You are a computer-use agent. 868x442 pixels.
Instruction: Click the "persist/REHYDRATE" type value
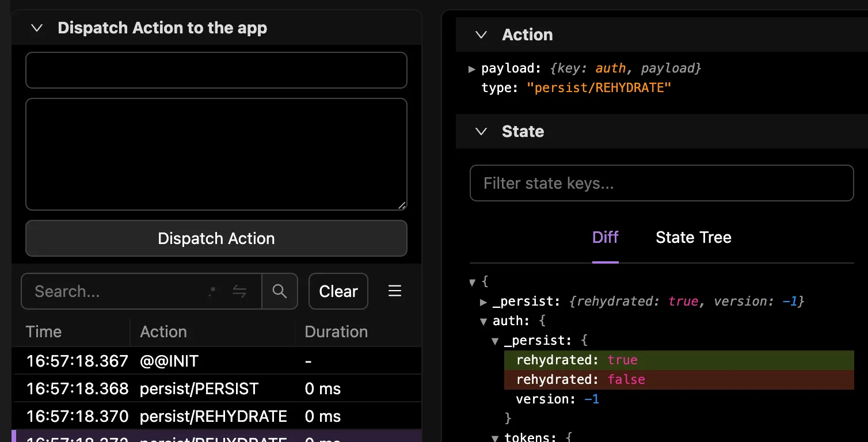[x=599, y=88]
